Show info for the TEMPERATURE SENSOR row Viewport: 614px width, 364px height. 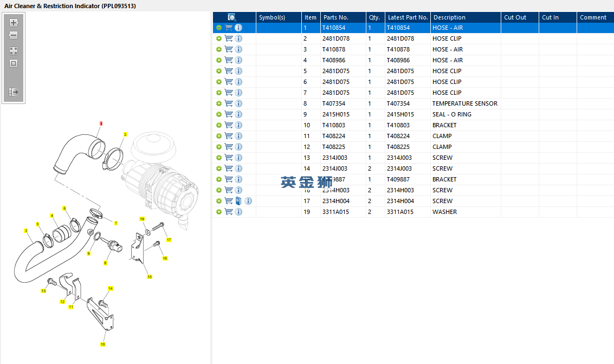(238, 103)
